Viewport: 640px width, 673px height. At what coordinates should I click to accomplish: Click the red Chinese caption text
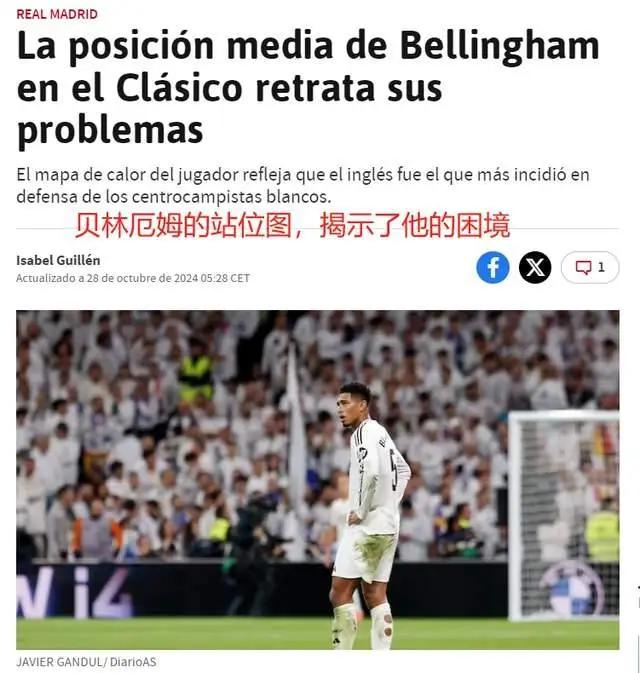(292, 225)
